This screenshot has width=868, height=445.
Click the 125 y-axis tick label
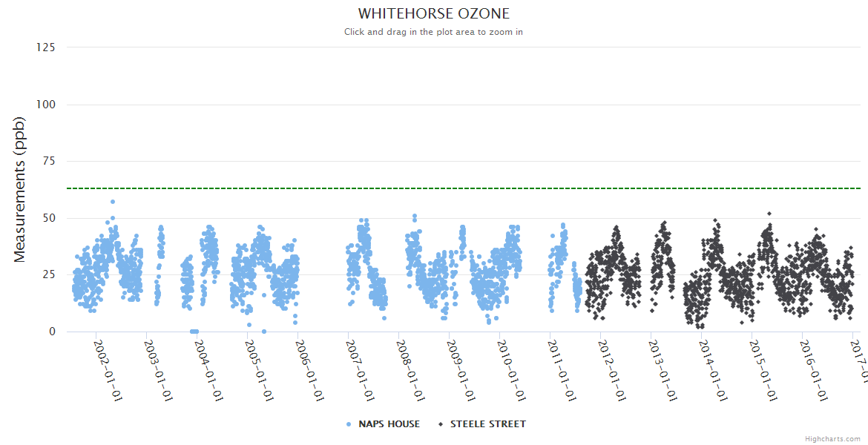coord(46,47)
